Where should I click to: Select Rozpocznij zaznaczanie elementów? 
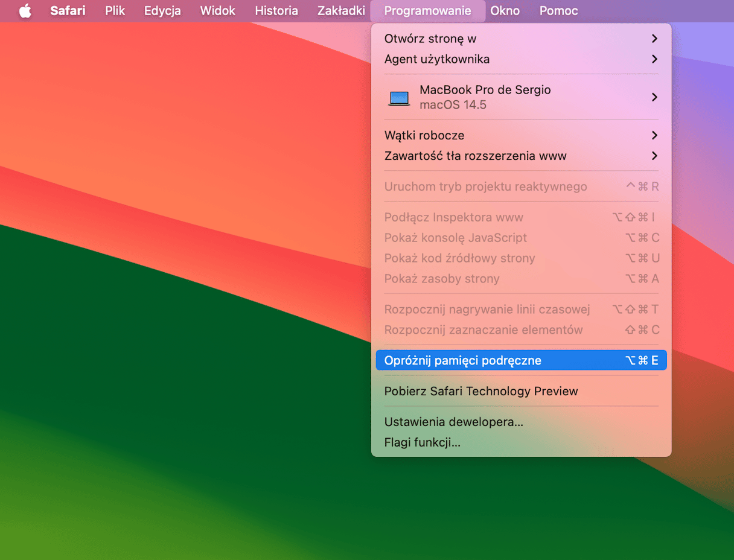(x=522, y=330)
